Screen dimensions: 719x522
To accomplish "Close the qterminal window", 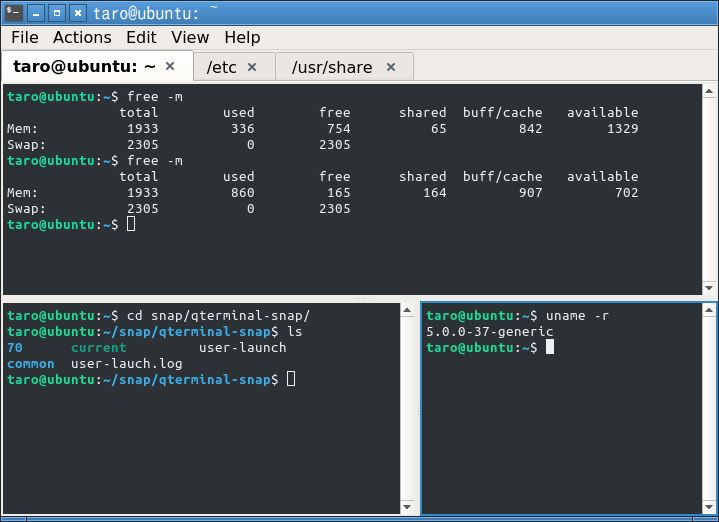I will tap(78, 13).
